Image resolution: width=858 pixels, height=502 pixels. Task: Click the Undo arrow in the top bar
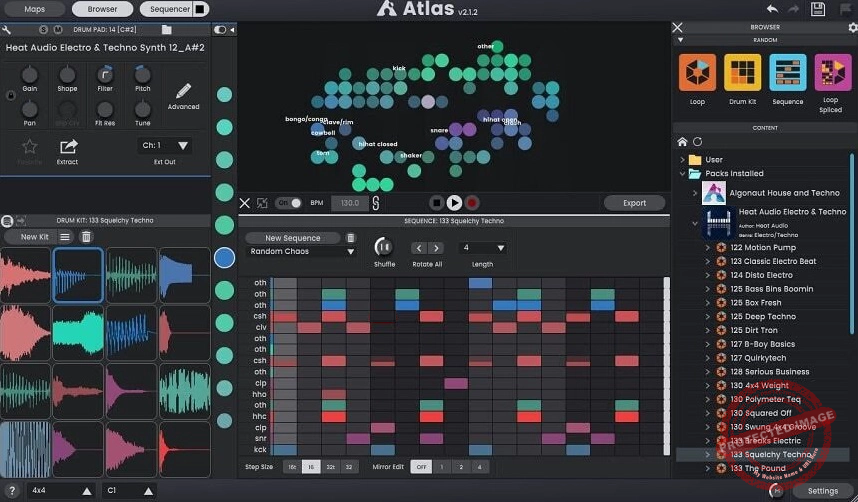coord(772,9)
